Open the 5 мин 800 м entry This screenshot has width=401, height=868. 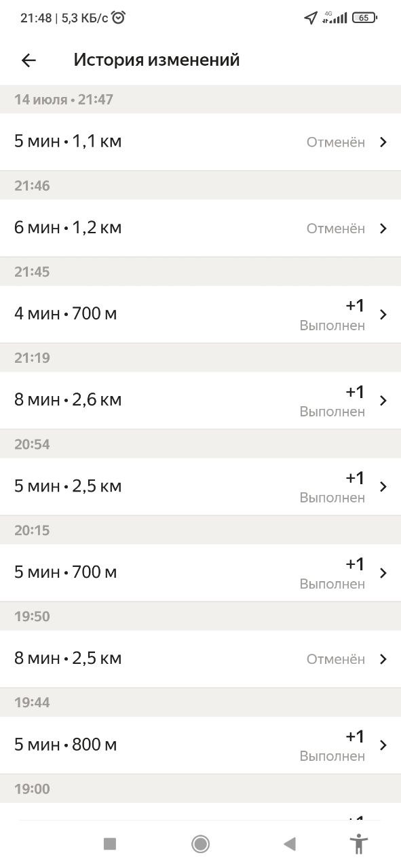[200, 745]
